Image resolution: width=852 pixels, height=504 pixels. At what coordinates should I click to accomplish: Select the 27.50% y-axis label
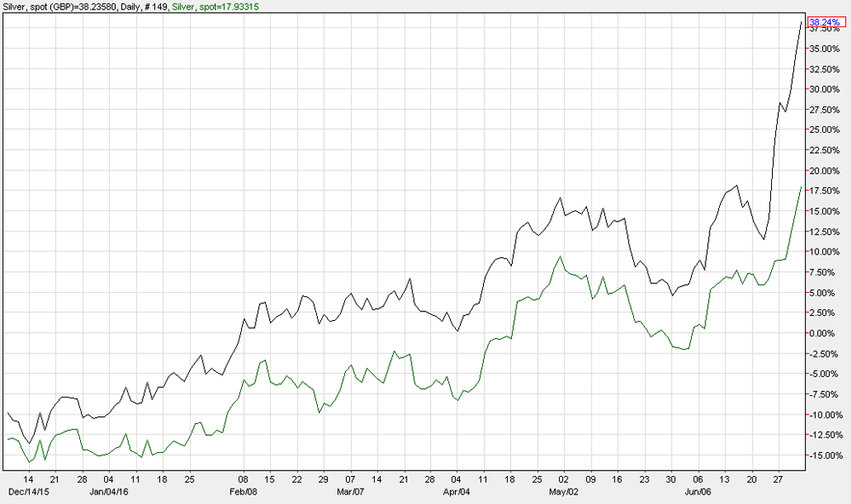coord(824,110)
